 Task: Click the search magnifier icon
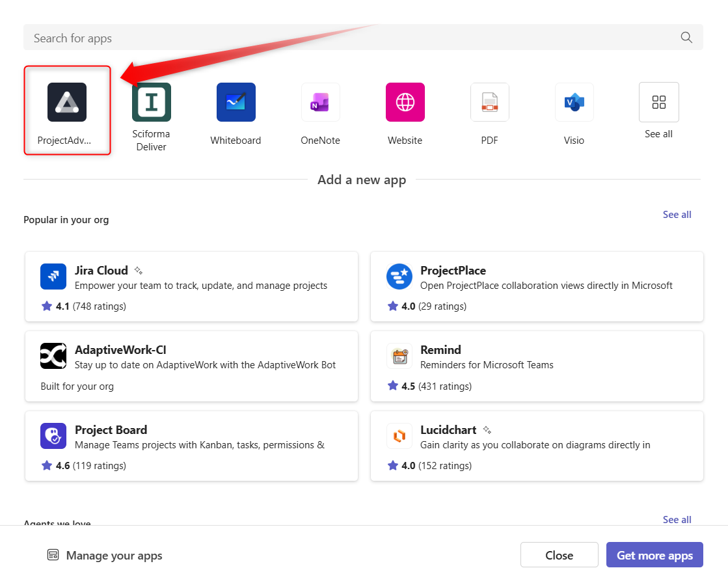[686, 37]
